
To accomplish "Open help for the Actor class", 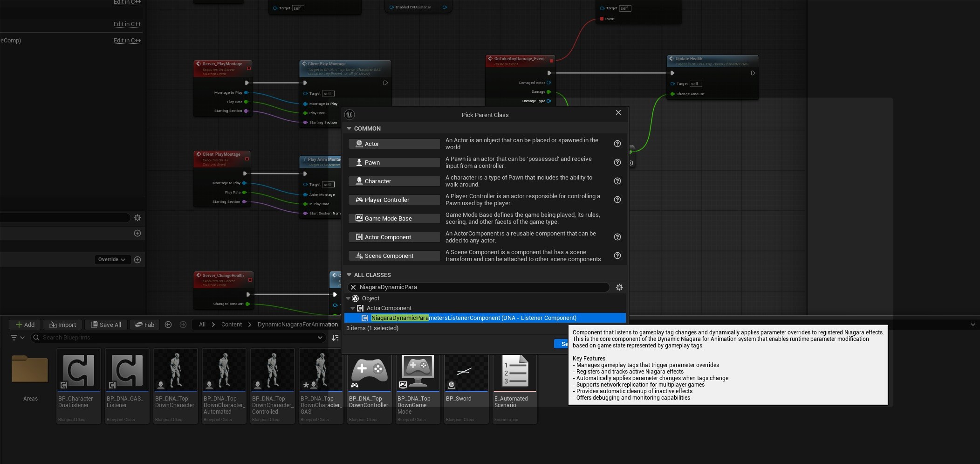I will 617,144.
